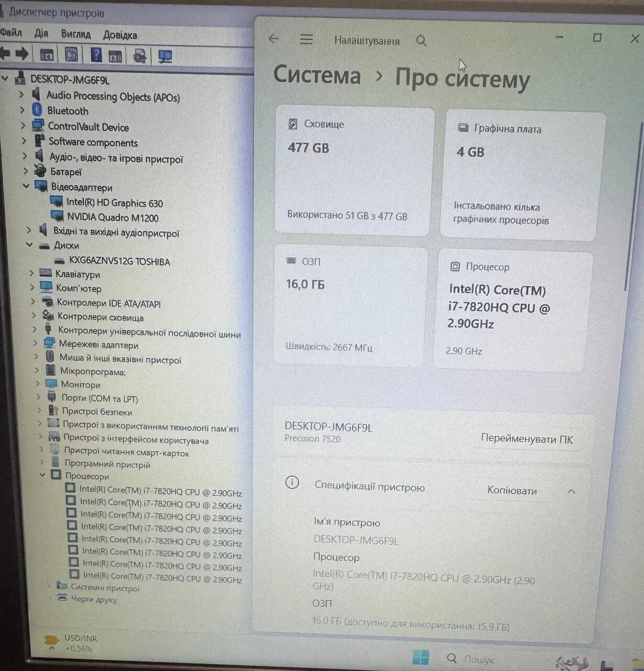Go back using the Settings back arrow
Screen dimensions: 644x671
(274, 39)
